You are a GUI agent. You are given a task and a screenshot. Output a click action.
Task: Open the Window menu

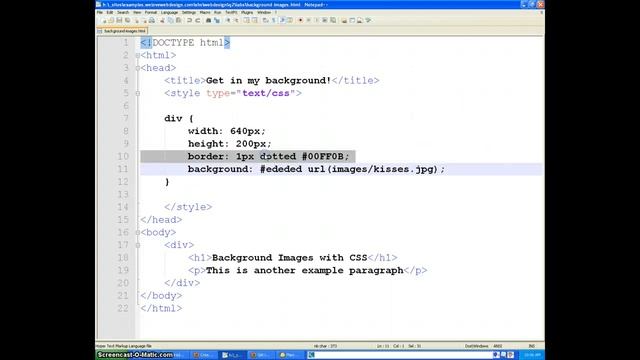264,12
